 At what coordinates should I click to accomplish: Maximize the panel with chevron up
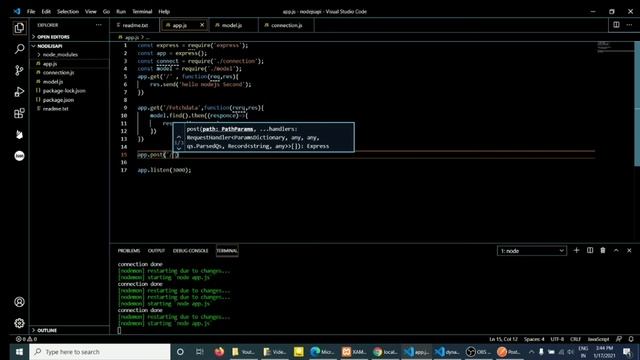pyautogui.click(x=616, y=250)
